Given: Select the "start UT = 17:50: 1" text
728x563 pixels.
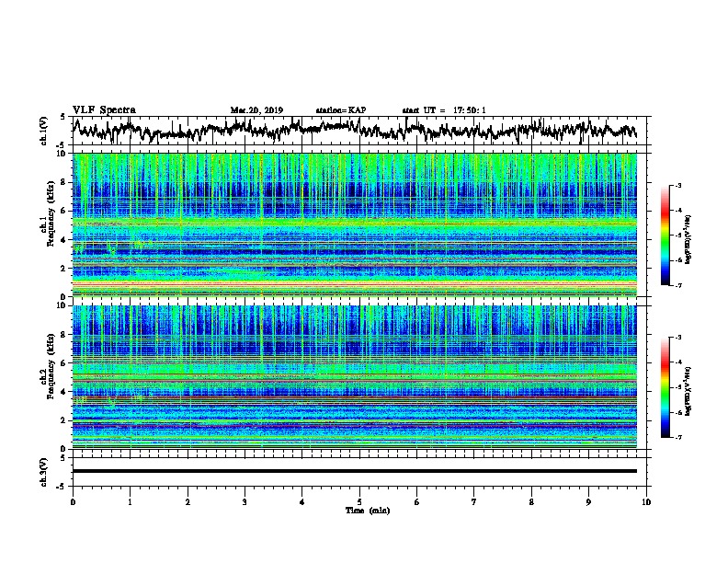Looking at the screenshot, I should [x=444, y=110].
